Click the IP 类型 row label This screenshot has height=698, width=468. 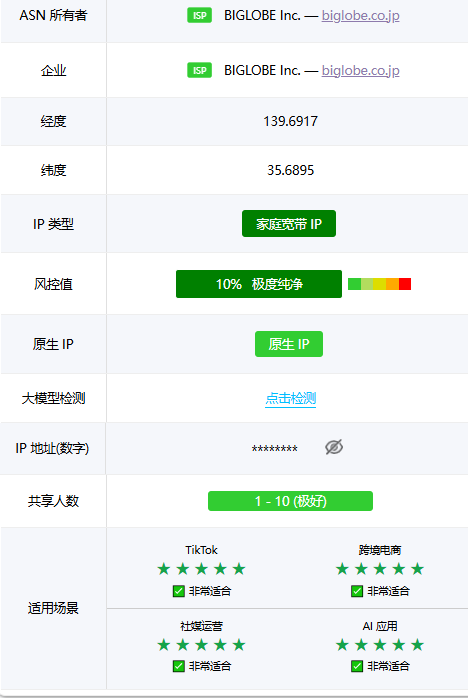click(x=53, y=224)
